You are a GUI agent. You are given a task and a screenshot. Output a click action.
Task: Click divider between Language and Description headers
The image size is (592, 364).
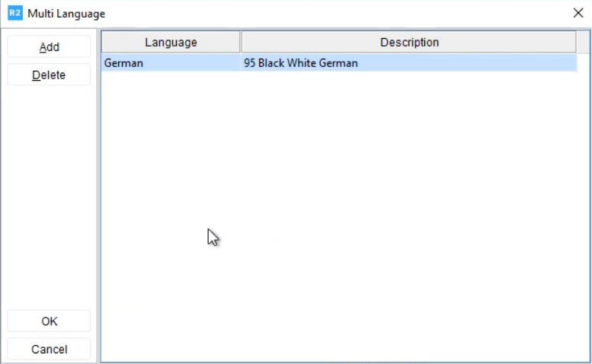coord(241,42)
